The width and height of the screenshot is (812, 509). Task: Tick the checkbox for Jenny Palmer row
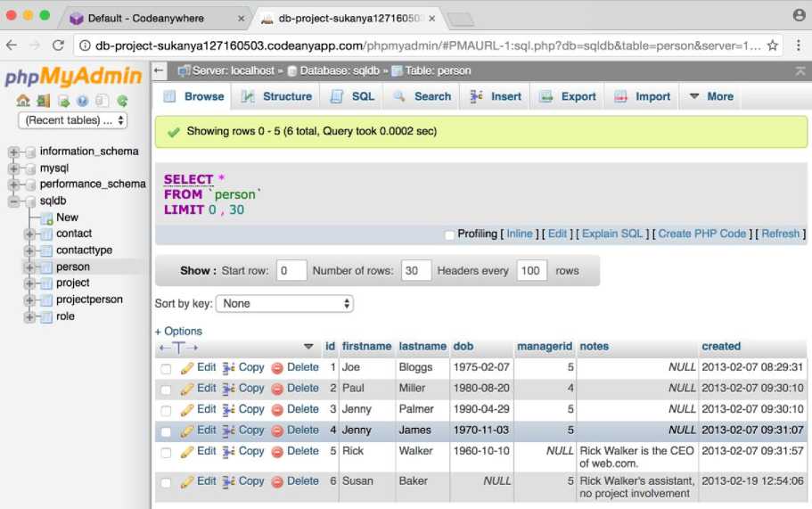166,411
